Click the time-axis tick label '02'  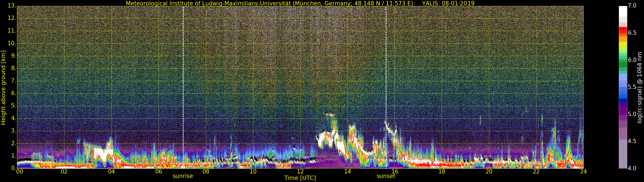pos(64,172)
